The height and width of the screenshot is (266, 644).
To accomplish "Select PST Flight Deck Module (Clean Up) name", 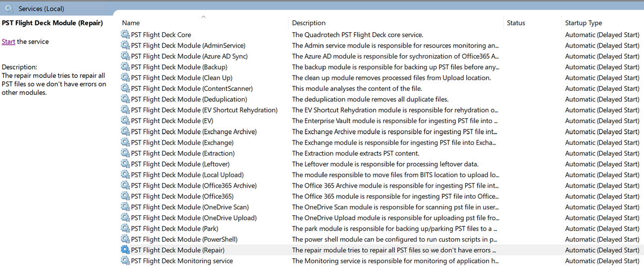I will (182, 78).
